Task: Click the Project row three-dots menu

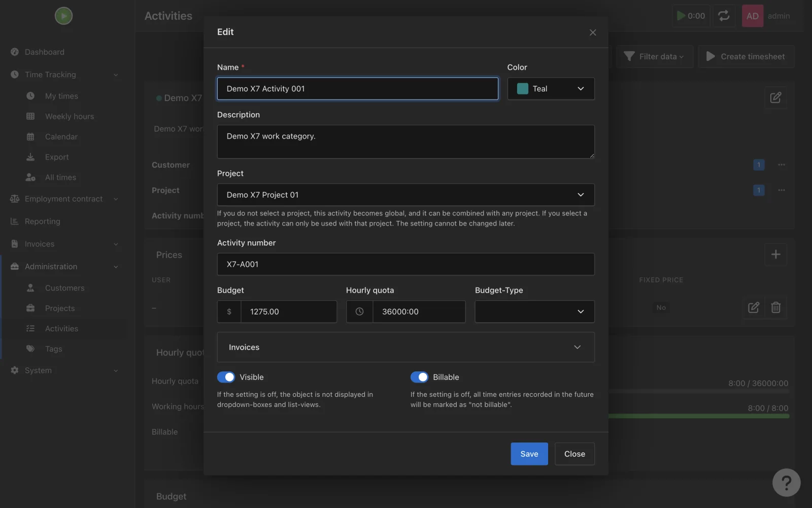Action: [782, 190]
